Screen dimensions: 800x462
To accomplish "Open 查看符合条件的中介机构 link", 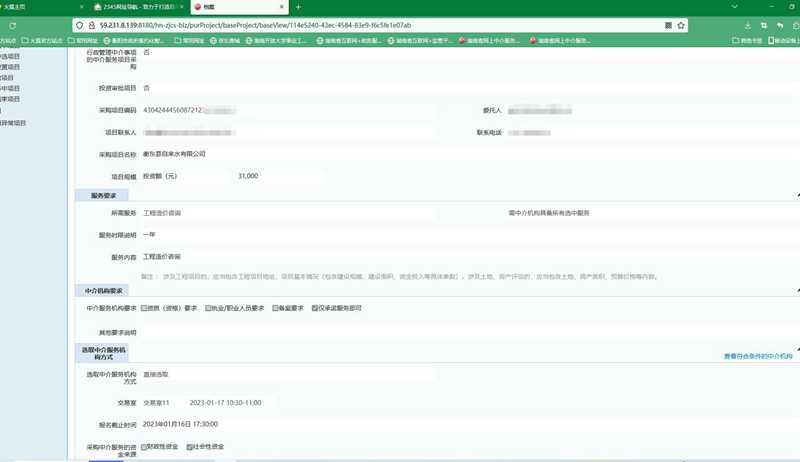I will pyautogui.click(x=758, y=356).
